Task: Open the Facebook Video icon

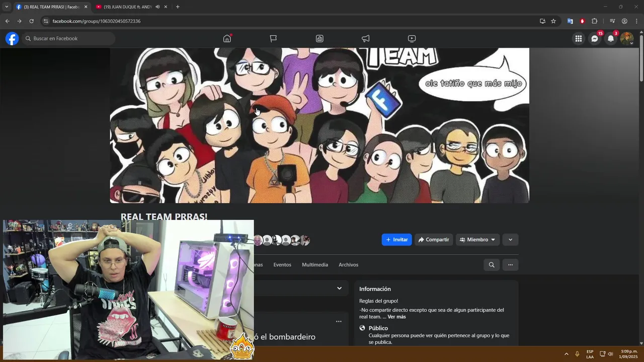Action: click(412, 38)
